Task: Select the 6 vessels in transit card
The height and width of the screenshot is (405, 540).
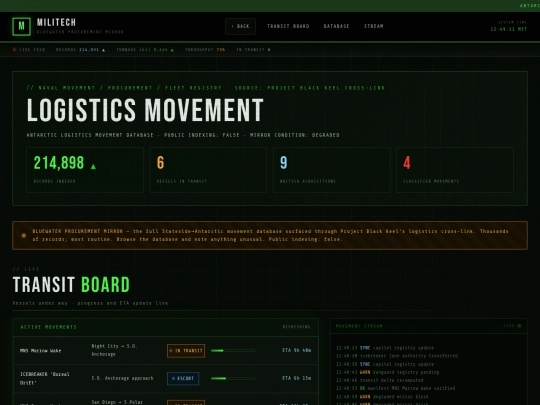Action: tap(208, 170)
